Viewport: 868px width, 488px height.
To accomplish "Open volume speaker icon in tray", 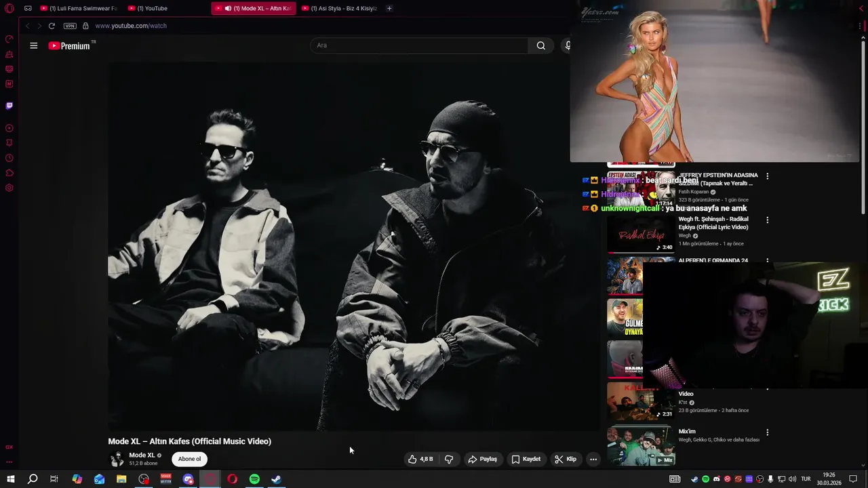I will (792, 479).
